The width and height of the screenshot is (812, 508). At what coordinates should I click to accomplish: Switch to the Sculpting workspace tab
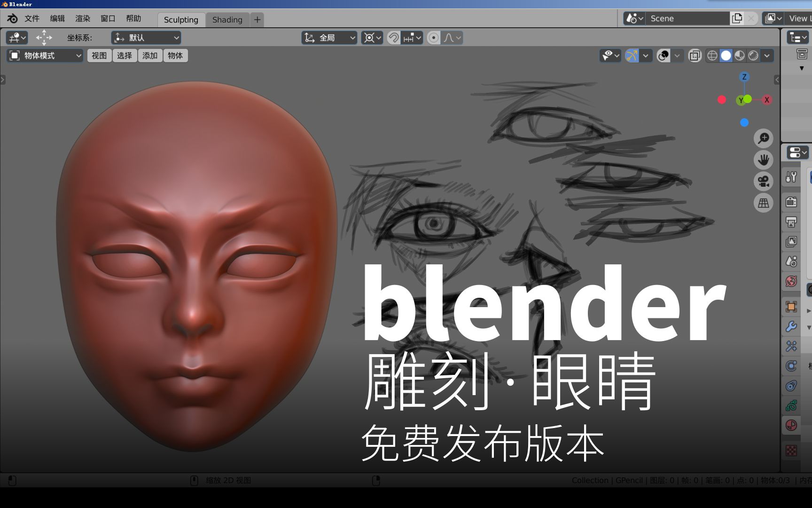[181, 20]
